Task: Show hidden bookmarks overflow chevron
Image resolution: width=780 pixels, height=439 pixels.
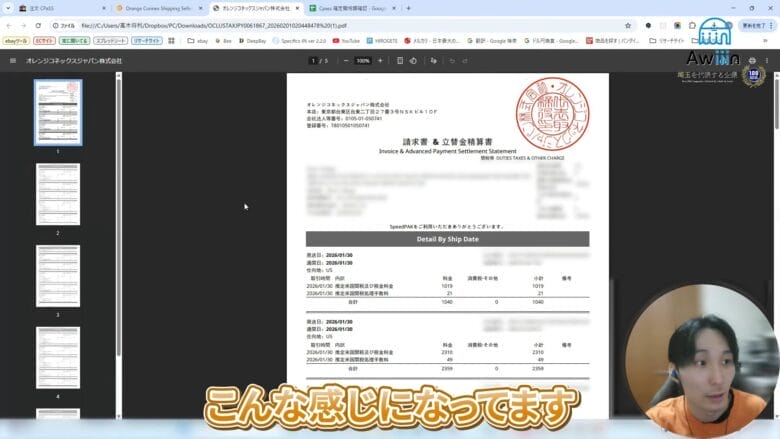Action: pos(765,41)
